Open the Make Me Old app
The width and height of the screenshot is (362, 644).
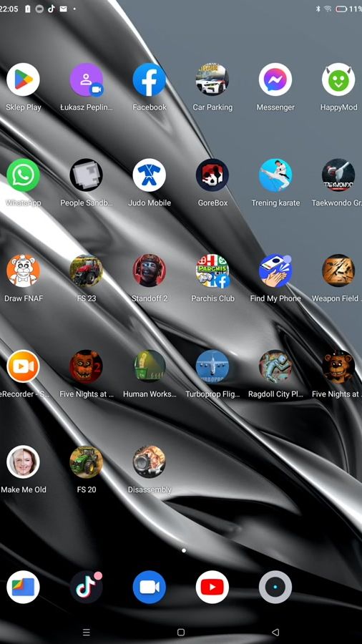coord(23,462)
